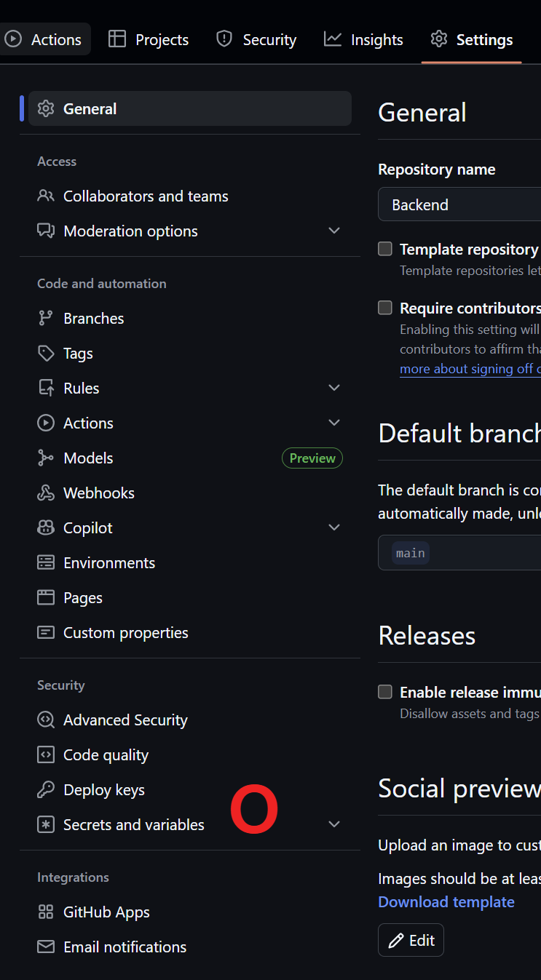Click the tag icon beside Tags
This screenshot has width=541, height=980.
(46, 354)
